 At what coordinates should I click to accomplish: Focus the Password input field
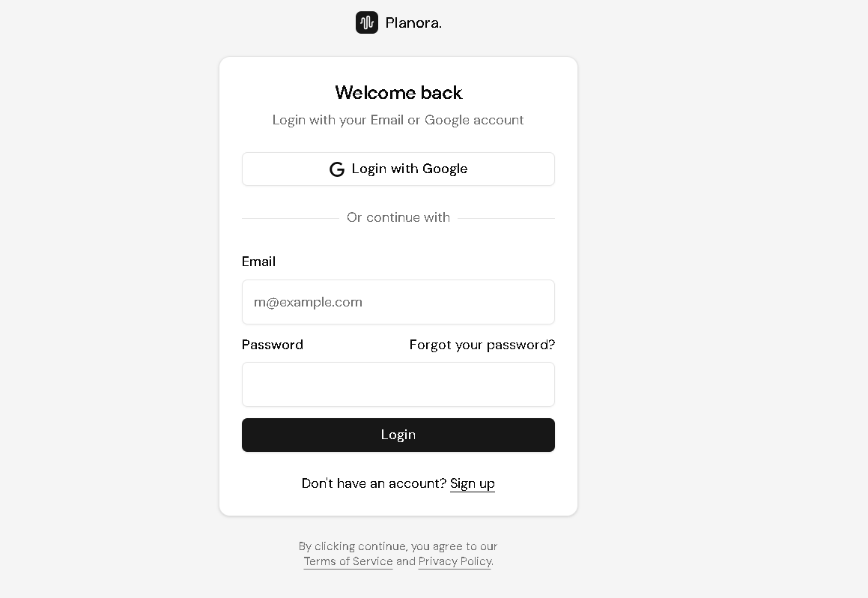[398, 384]
